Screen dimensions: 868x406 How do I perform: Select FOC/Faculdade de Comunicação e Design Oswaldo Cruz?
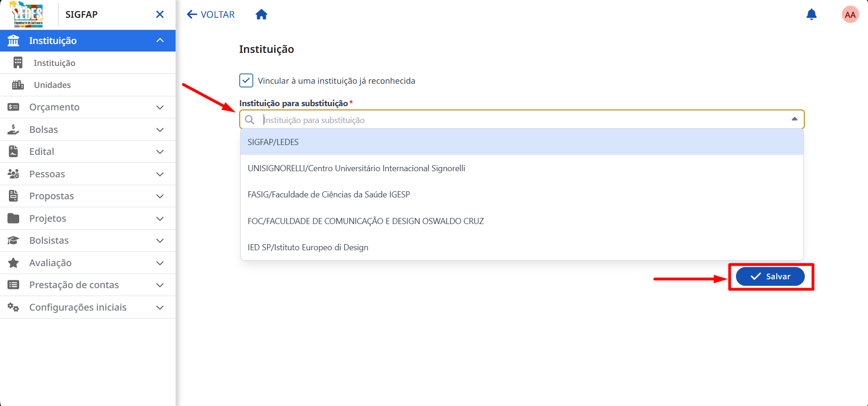pos(522,221)
